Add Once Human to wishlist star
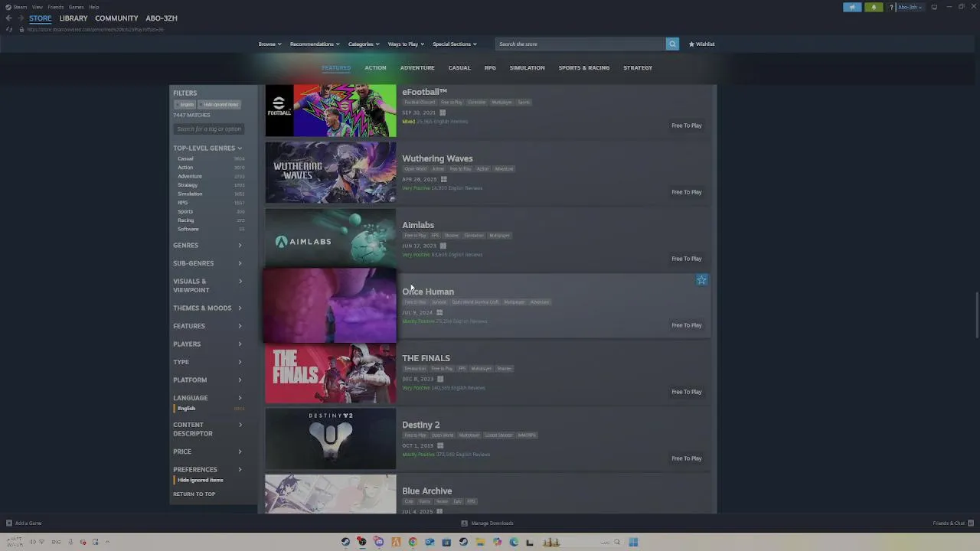The image size is (980, 551). click(x=701, y=280)
